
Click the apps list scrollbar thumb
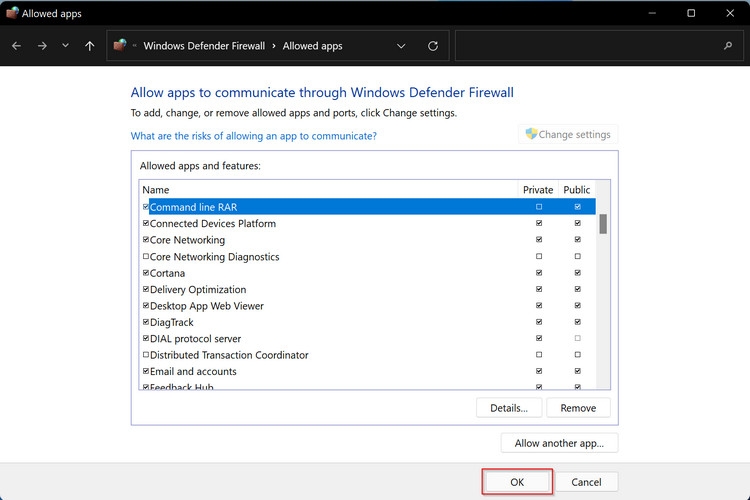603,224
